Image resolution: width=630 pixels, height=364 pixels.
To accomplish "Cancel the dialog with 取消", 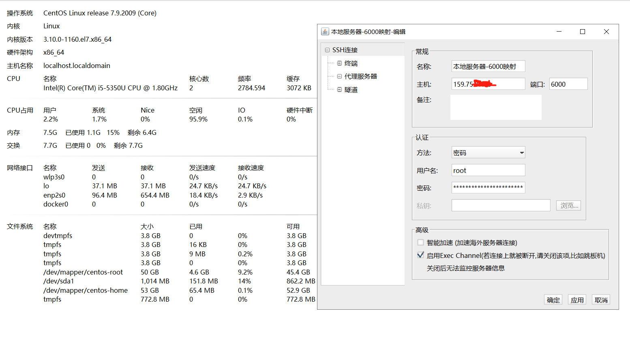I will click(601, 300).
